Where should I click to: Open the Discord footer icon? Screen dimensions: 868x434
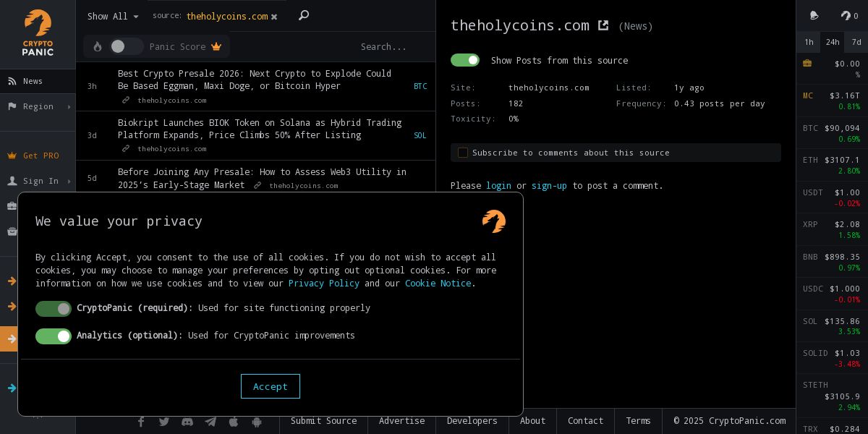click(x=187, y=422)
